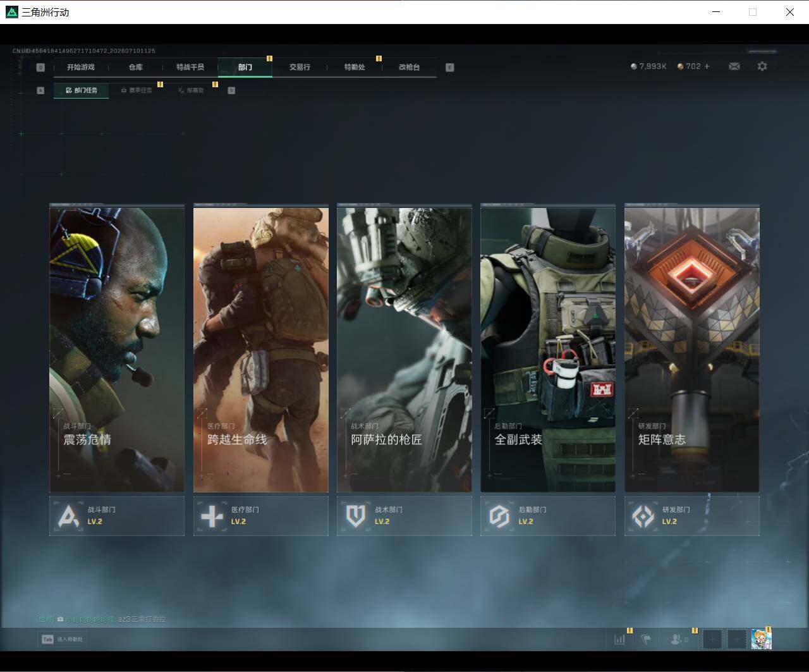Click the CN UID string at top

pyautogui.click(x=83, y=51)
